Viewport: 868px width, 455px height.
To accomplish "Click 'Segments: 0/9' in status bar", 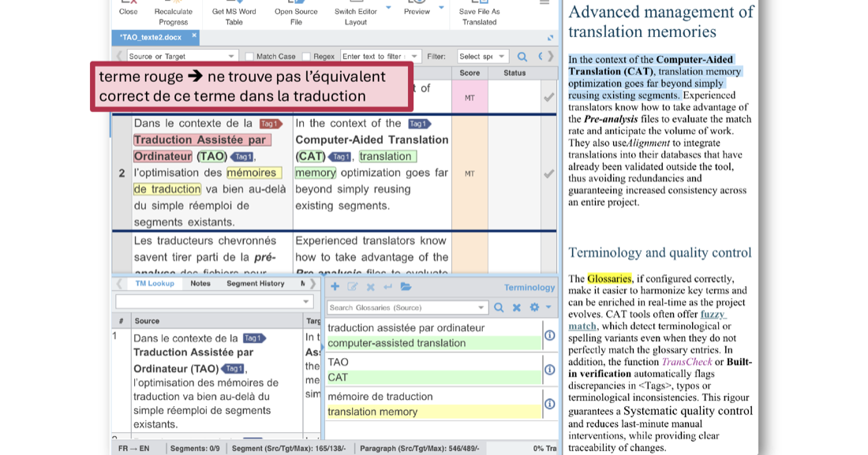I will pos(195,449).
